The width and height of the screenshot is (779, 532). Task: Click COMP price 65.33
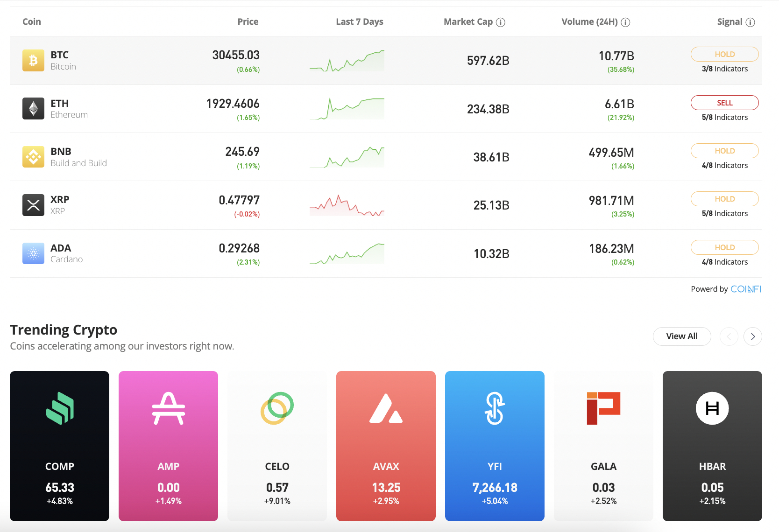point(60,488)
